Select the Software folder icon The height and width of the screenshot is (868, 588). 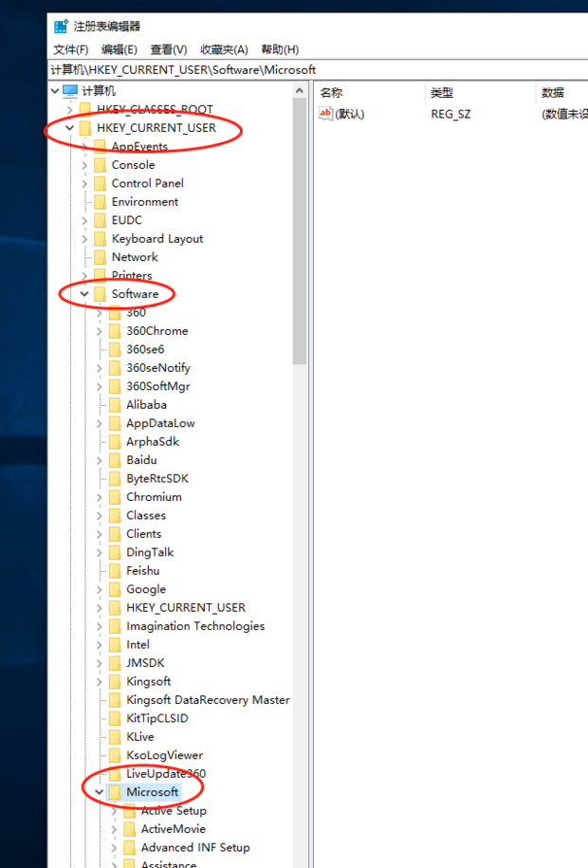coord(101,294)
